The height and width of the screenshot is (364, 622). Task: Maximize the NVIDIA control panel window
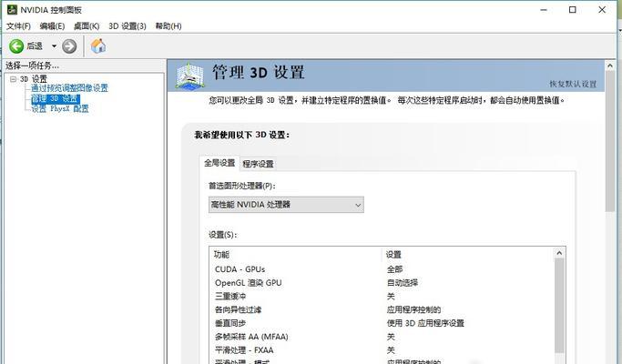point(573,10)
